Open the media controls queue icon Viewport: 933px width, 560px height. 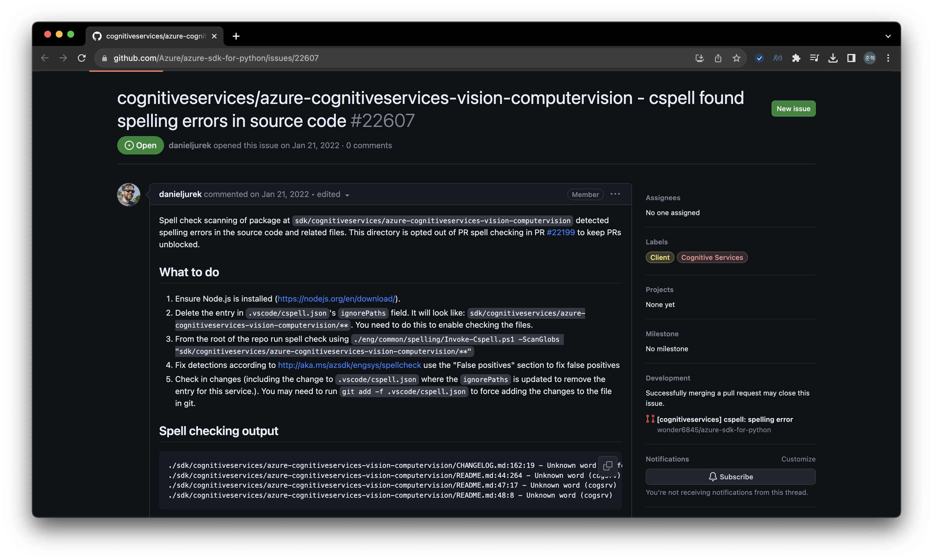814,58
